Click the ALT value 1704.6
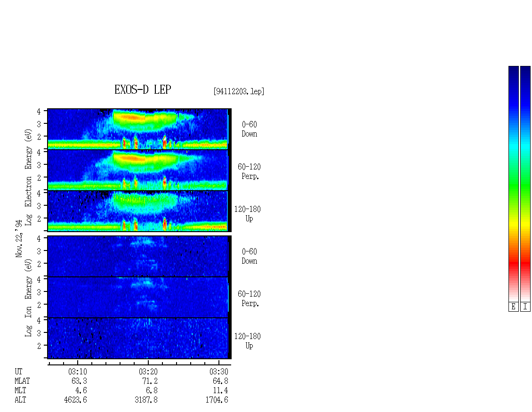This screenshot has width=532, height=412. point(217,400)
